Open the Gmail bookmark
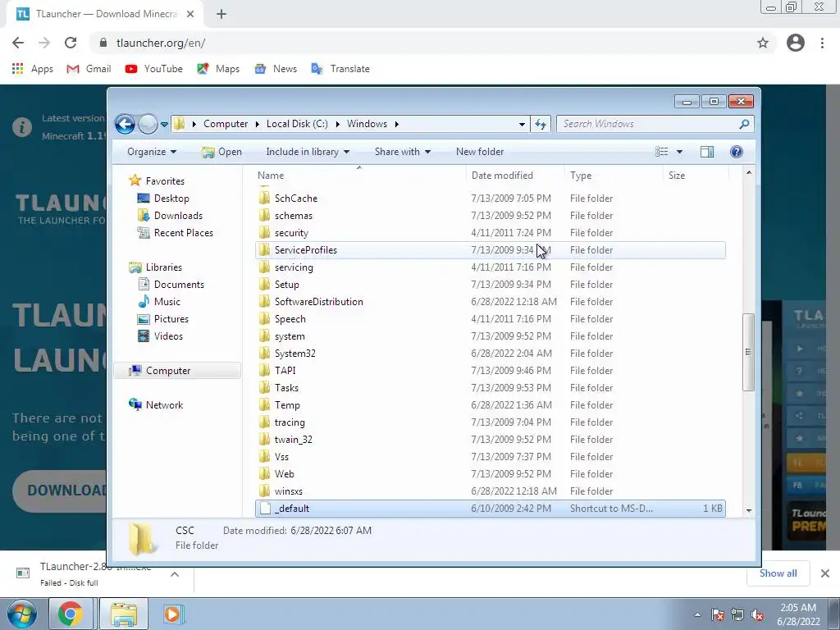Viewport: 840px width, 630px height. tap(89, 69)
